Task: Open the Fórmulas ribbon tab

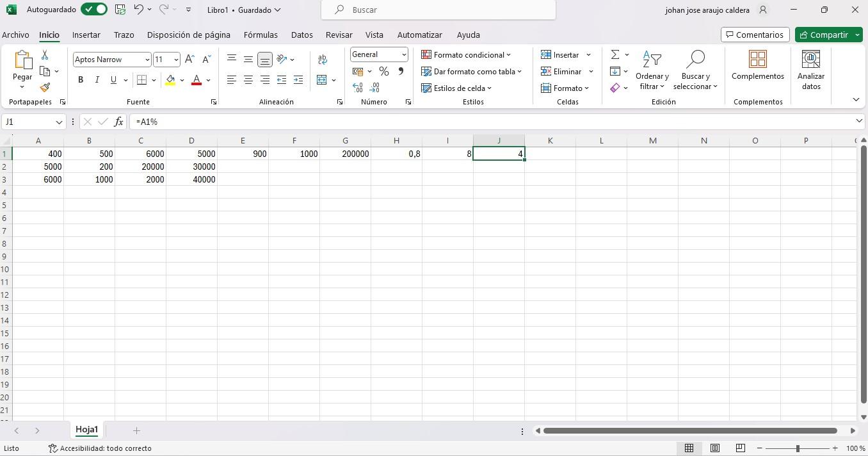Action: [x=261, y=35]
